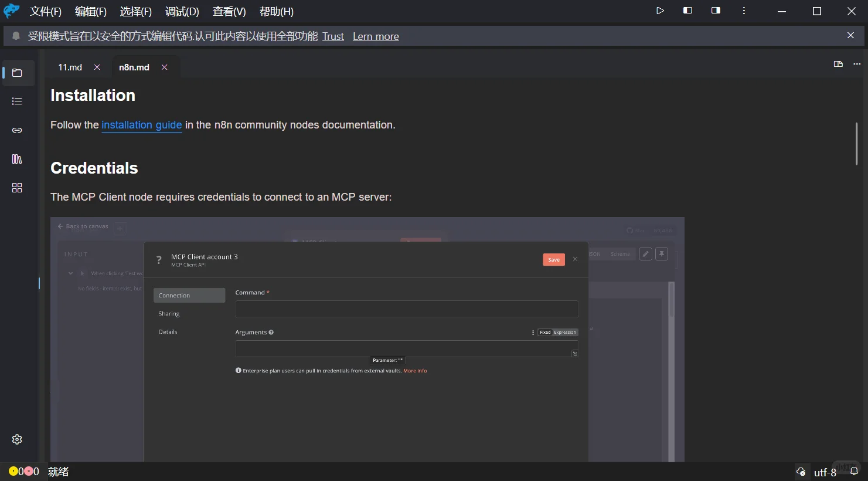868x481 pixels.
Task: Click the sentence about MCP Client node credentials
Action: [221, 197]
